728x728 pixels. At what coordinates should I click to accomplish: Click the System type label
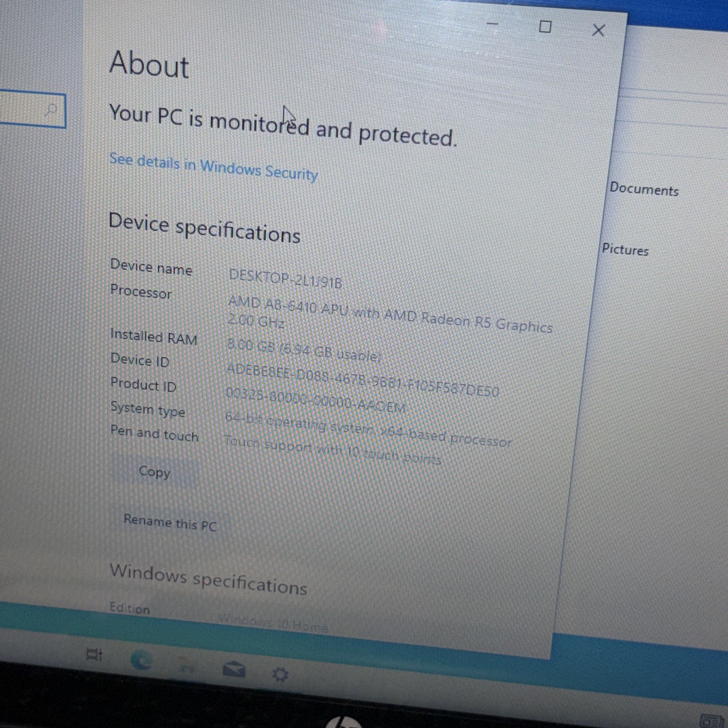click(x=148, y=409)
